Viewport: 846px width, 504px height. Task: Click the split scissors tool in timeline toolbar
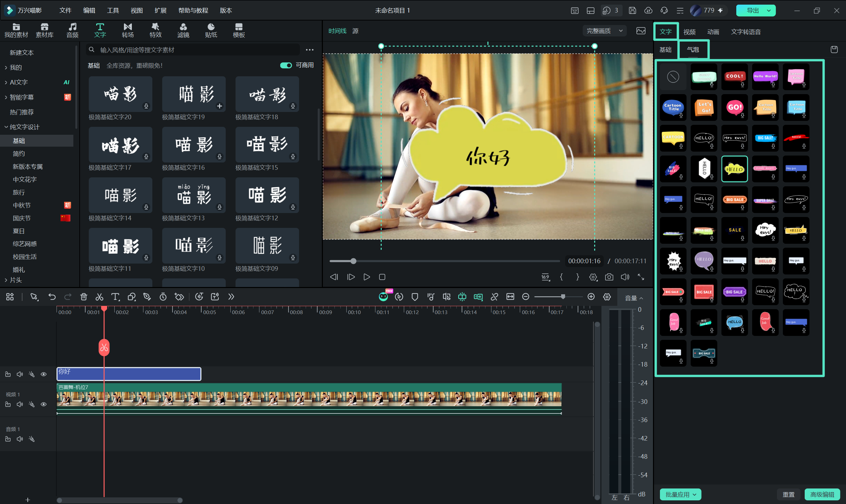99,297
